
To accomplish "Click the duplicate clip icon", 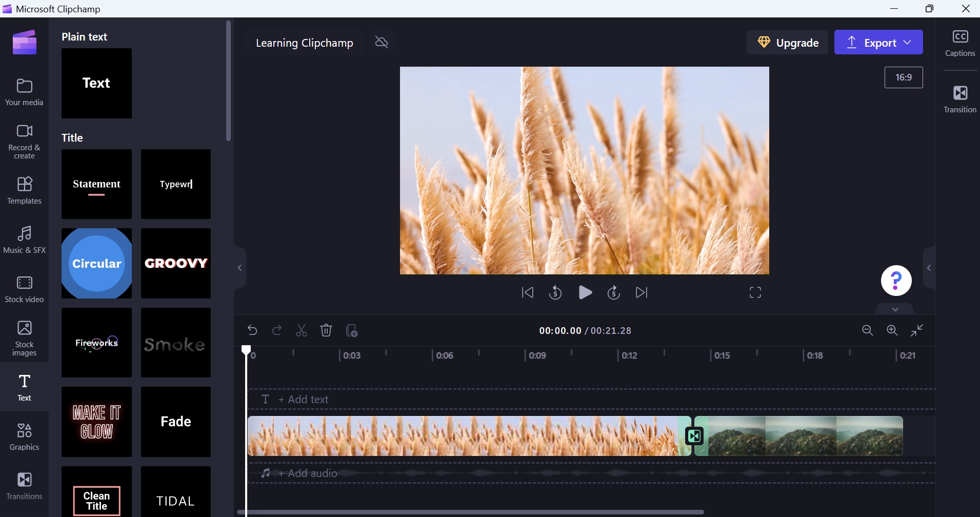I will [x=352, y=330].
